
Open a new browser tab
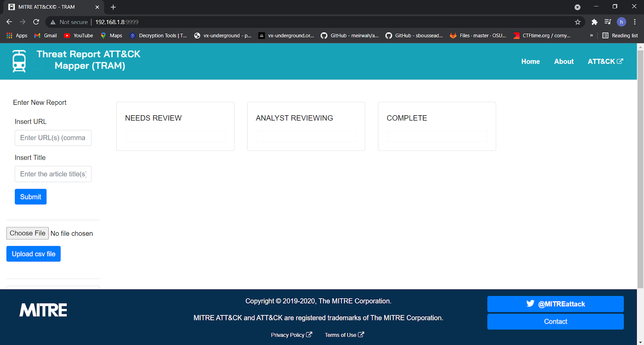pos(113,7)
